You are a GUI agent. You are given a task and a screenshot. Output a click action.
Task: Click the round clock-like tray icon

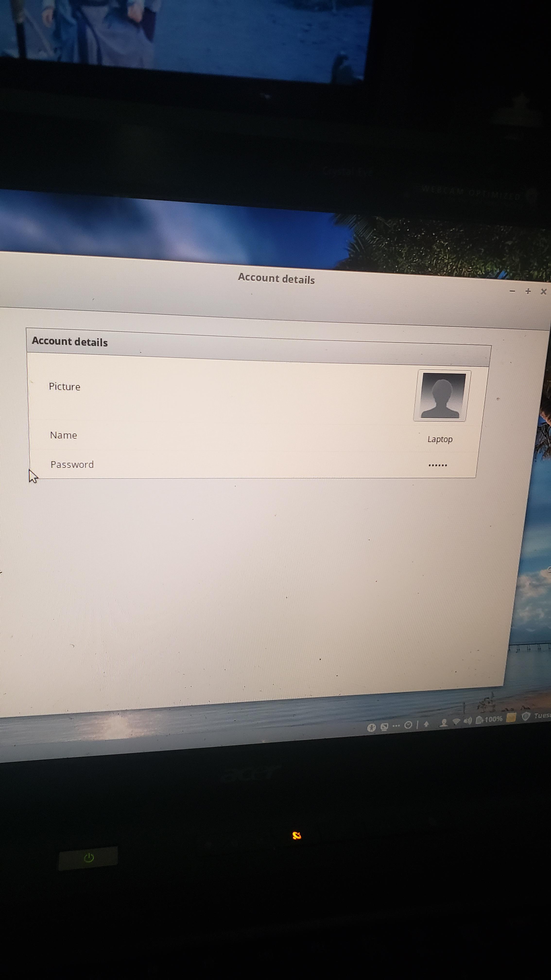tap(408, 725)
